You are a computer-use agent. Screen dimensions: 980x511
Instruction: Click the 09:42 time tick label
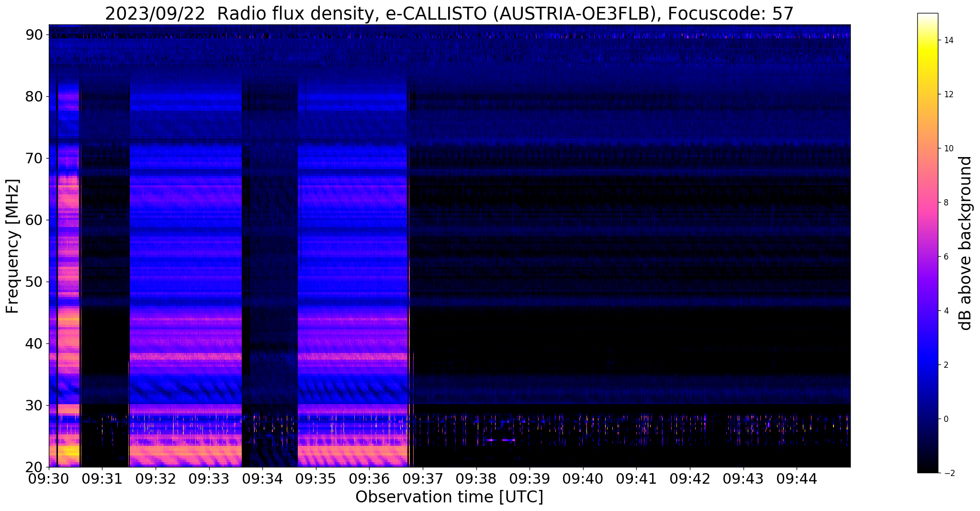(690, 478)
